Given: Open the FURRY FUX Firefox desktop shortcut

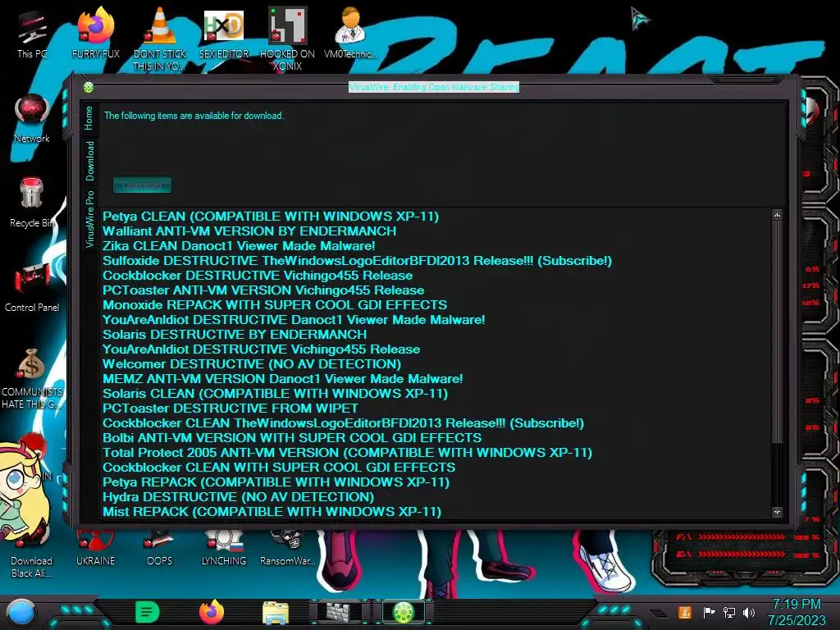Looking at the screenshot, I should (95, 33).
